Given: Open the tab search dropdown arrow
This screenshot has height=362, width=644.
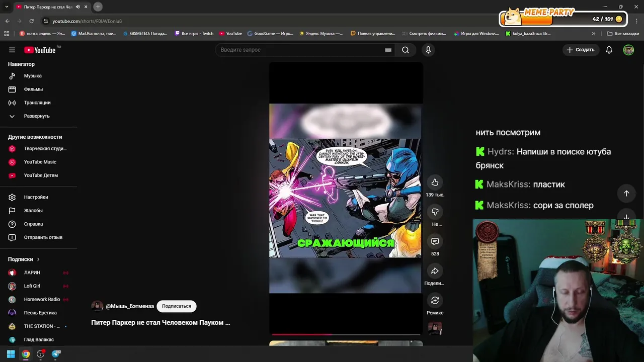Looking at the screenshot, I should [7, 7].
